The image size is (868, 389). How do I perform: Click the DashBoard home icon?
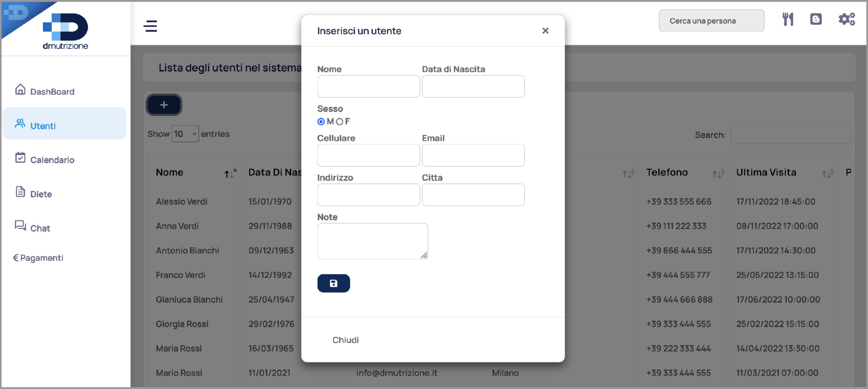pyautogui.click(x=20, y=89)
